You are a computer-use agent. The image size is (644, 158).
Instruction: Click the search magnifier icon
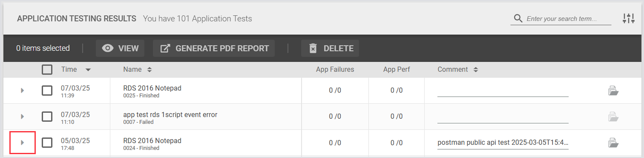(x=518, y=18)
